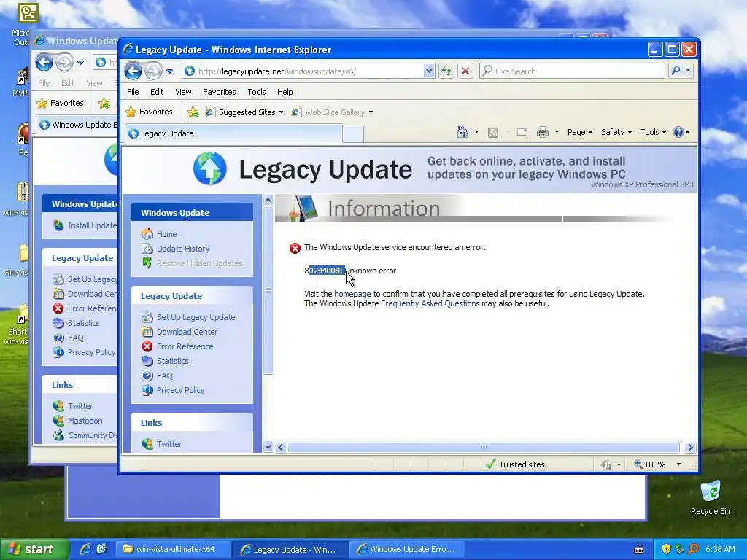Click the Back arrow in Legacy Update window
Screen dimensions: 747x560
[x=133, y=71]
